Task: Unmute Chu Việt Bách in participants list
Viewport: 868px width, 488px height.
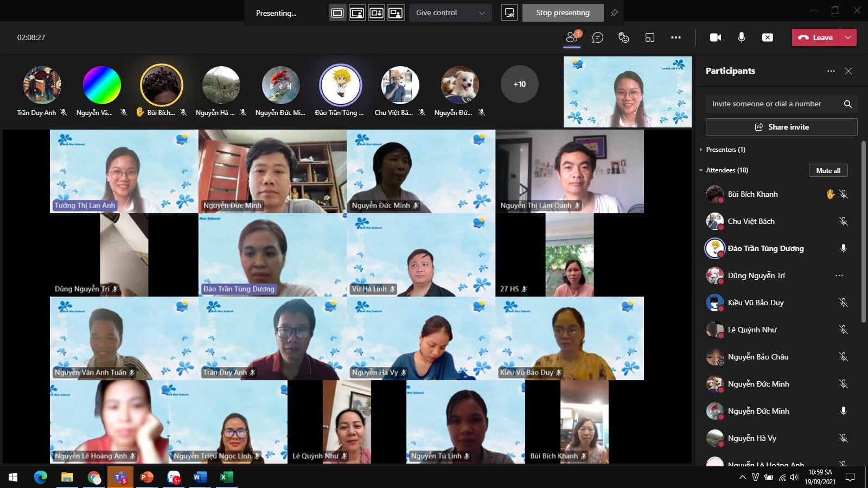Action: coord(844,221)
